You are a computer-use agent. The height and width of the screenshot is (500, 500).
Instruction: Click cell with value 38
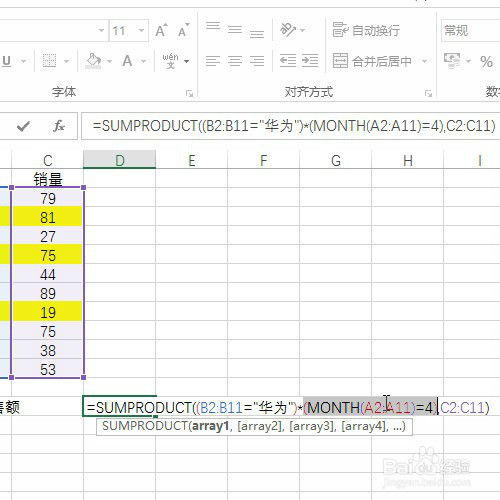click(48, 350)
